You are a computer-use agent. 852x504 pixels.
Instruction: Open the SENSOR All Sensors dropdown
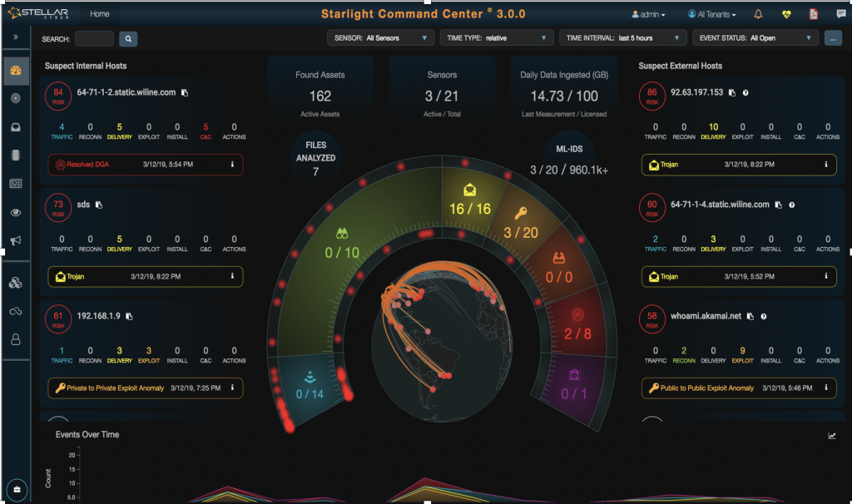click(380, 38)
